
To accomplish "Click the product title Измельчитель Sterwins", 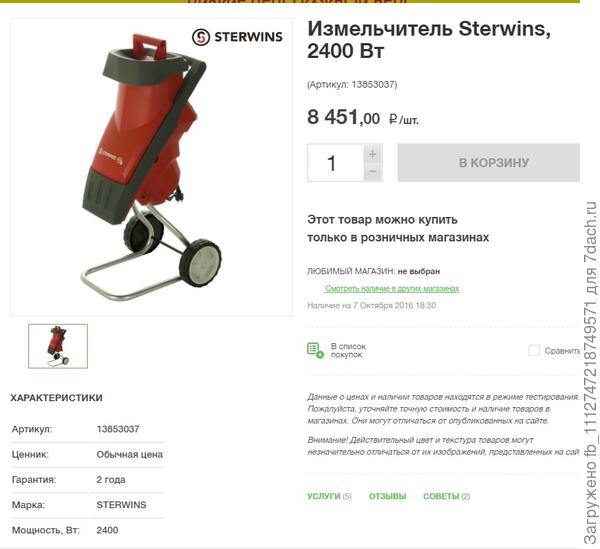I will tap(429, 39).
